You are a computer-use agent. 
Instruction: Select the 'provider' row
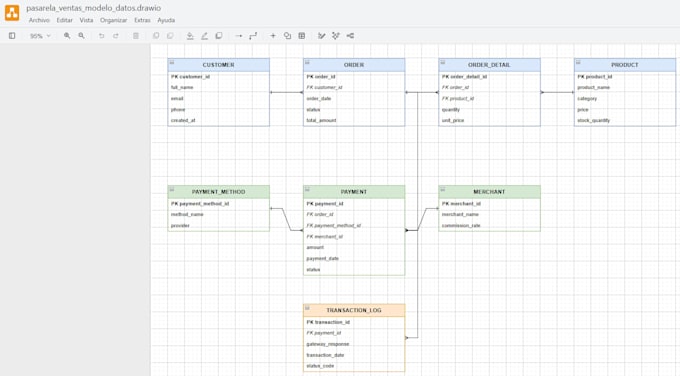pyautogui.click(x=219, y=226)
